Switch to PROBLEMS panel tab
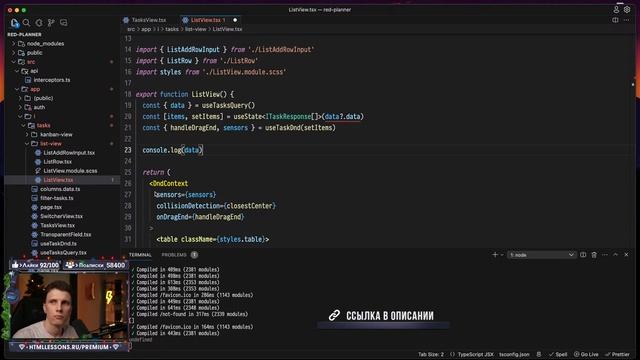Screen dimensions: 640x360 click(x=174, y=255)
